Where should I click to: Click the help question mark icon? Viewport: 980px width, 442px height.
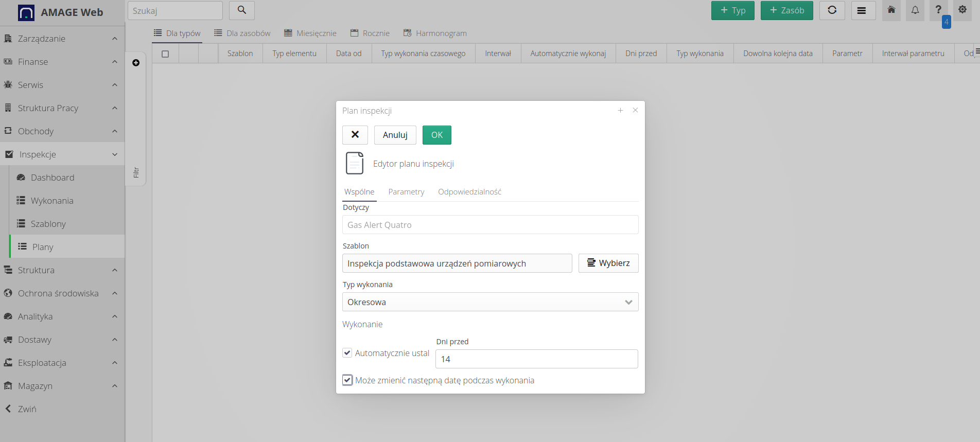938,10
